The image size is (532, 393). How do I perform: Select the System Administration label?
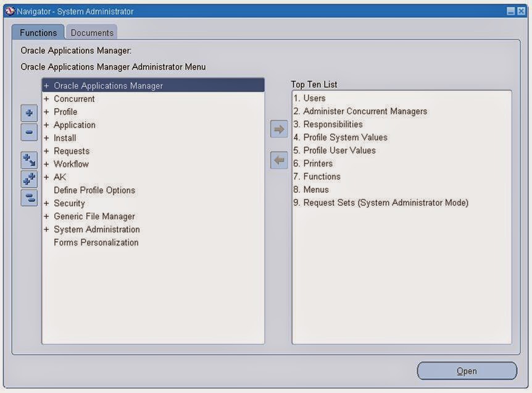97,229
